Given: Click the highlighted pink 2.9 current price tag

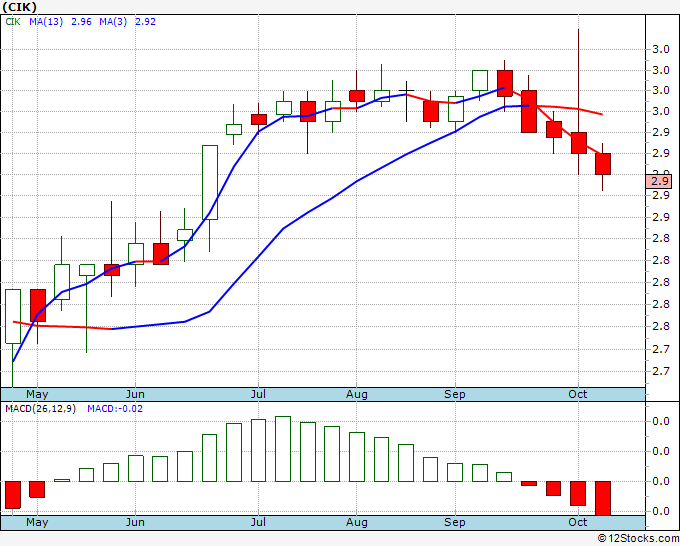Looking at the screenshot, I should pyautogui.click(x=659, y=181).
